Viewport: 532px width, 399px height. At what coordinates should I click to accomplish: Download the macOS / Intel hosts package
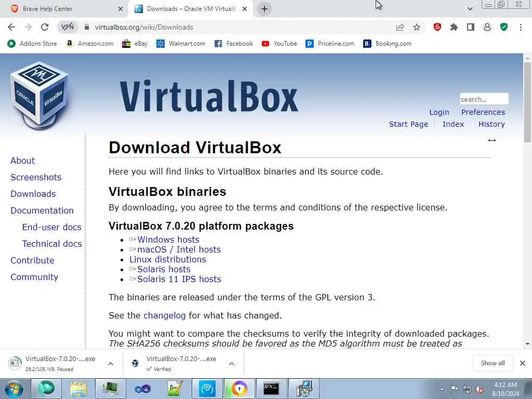179,249
